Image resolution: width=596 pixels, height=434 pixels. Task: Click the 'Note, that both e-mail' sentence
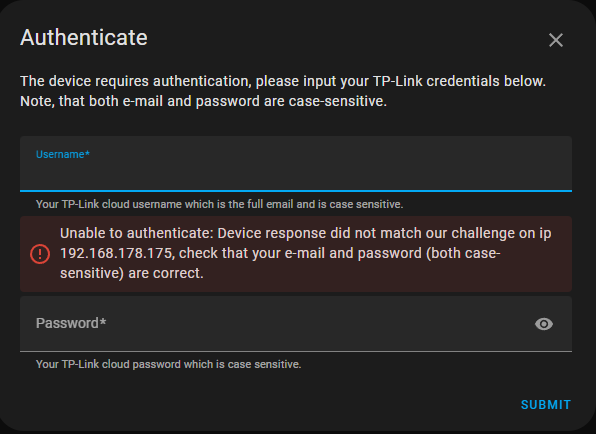point(203,101)
